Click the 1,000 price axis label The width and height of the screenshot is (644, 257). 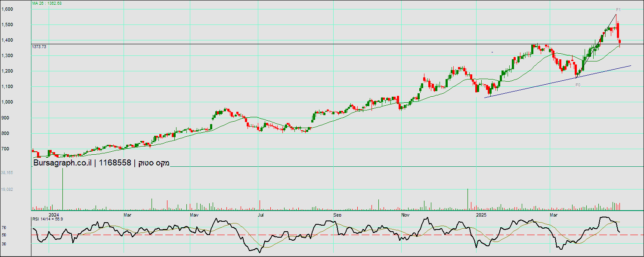point(7,102)
